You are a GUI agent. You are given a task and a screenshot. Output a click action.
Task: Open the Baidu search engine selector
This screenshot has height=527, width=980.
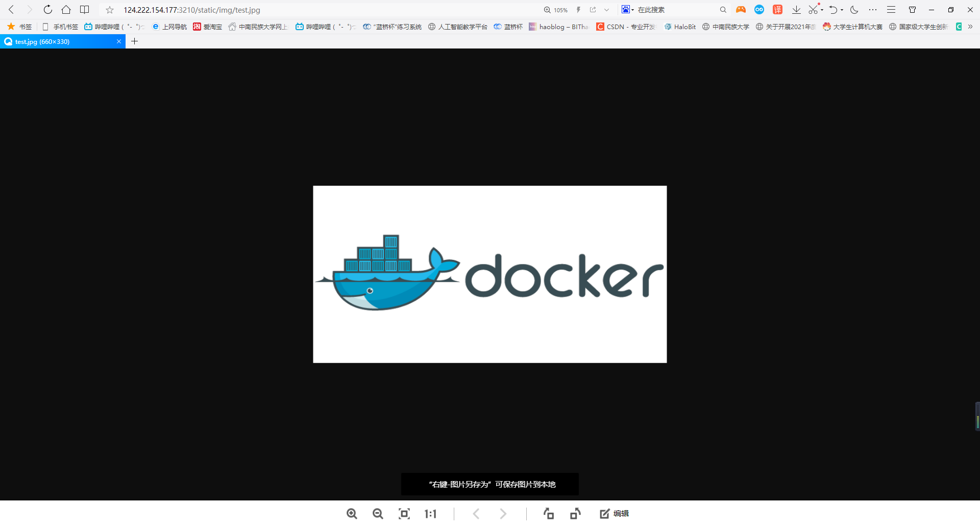coord(627,10)
